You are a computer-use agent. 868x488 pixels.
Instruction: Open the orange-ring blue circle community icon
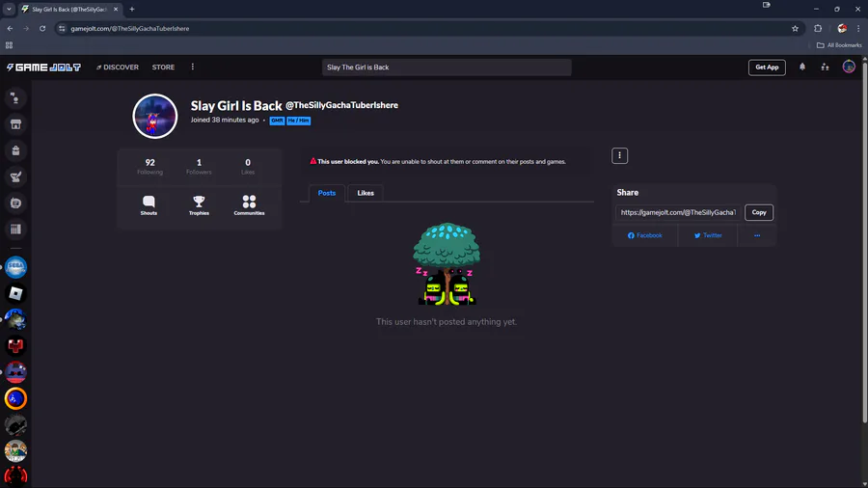pyautogui.click(x=15, y=398)
